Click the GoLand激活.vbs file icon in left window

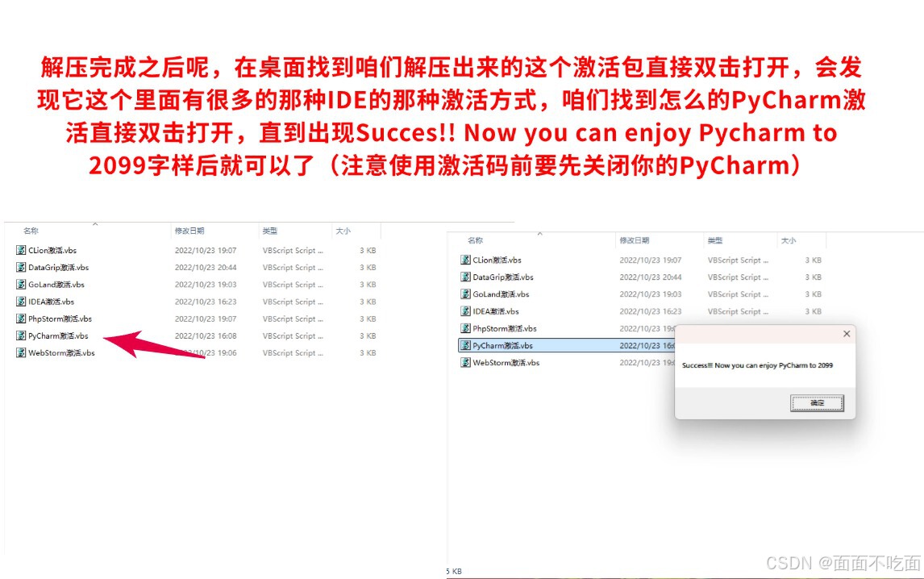coord(21,284)
